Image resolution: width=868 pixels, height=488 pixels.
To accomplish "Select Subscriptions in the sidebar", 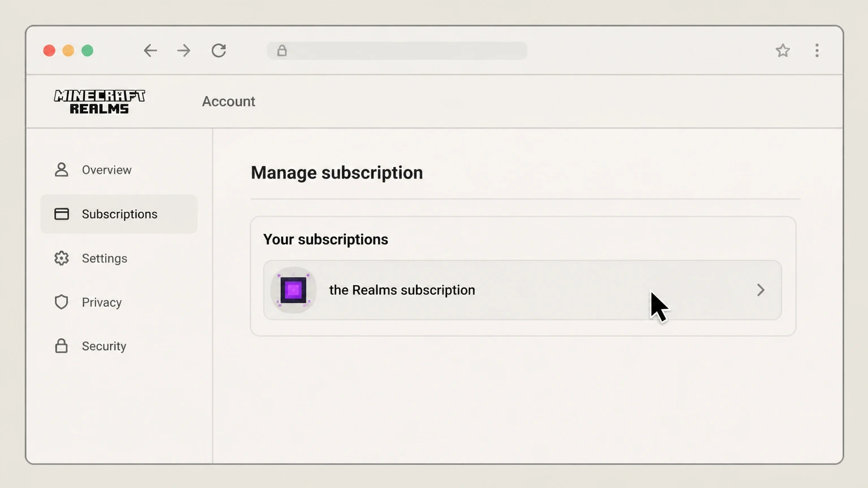I will tap(119, 214).
